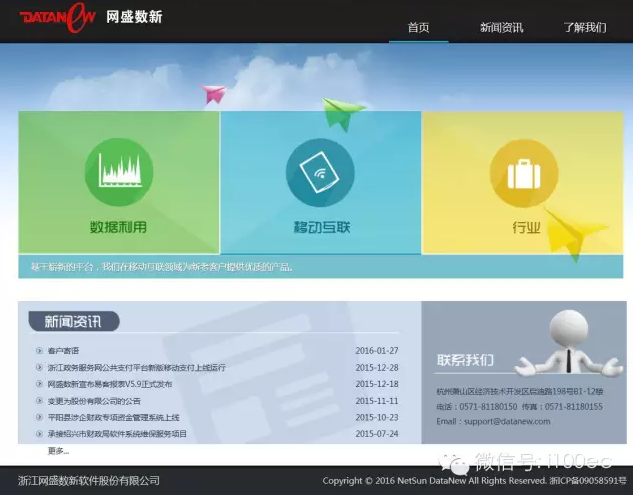Click 更多... to view more news
The image size is (634, 497).
point(58,451)
